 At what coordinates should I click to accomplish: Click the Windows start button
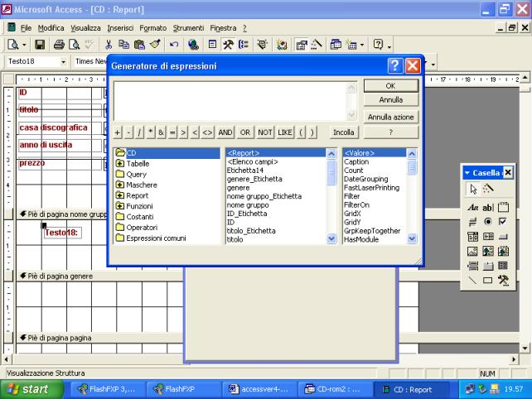pos(31,390)
